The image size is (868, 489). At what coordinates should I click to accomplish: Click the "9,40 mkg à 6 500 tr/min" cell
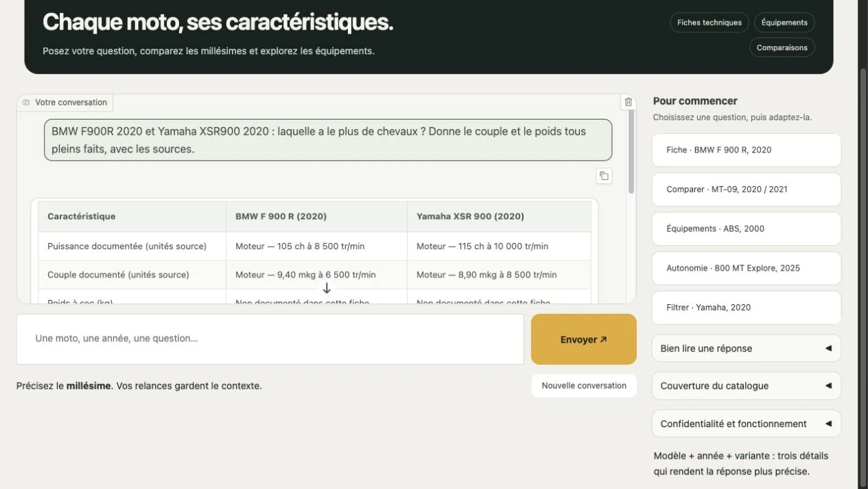tap(316, 275)
